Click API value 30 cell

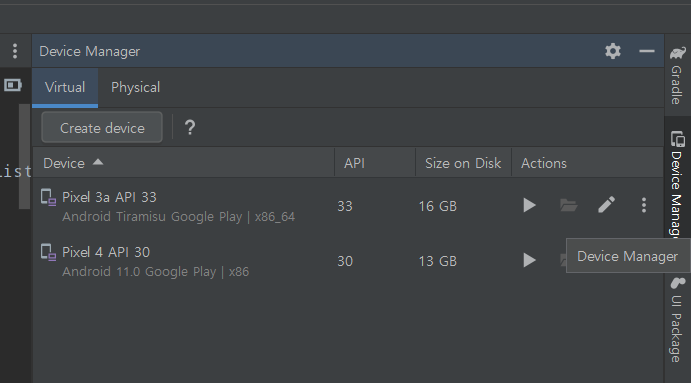coord(345,261)
